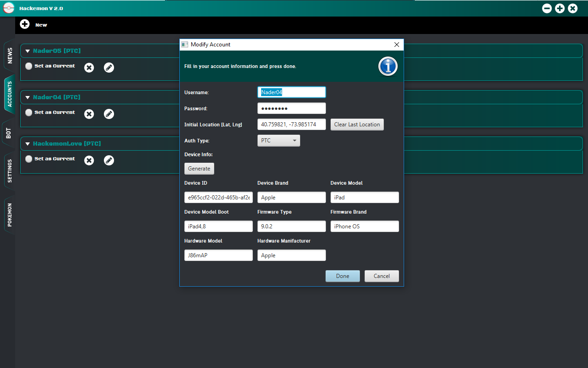Screen dimensions: 588x368
Task: Collapse the HackemonLove [PTC] section
Action: pyautogui.click(x=28, y=144)
